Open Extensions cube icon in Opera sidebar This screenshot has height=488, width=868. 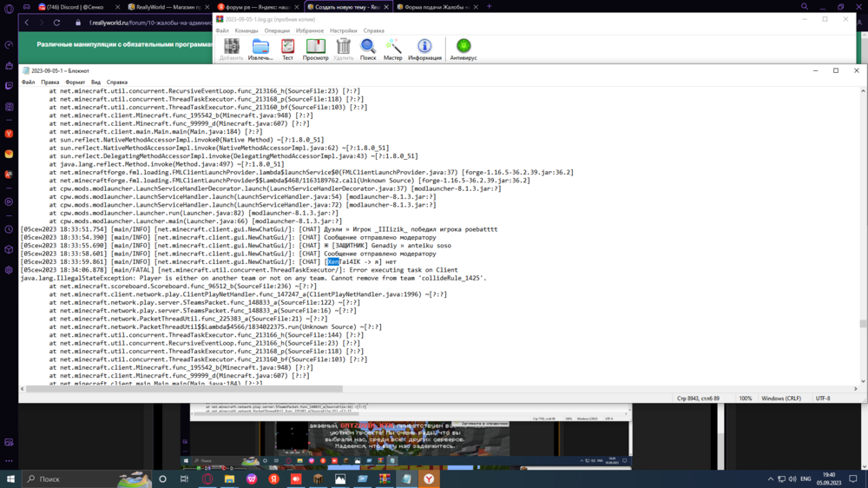click(9, 249)
